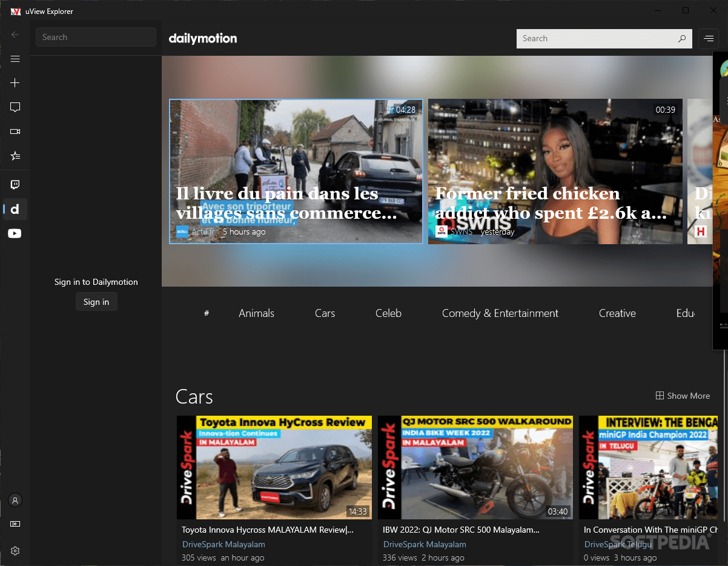Focus the left panel Search field
Image resolution: width=728 pixels, height=566 pixels.
[96, 37]
